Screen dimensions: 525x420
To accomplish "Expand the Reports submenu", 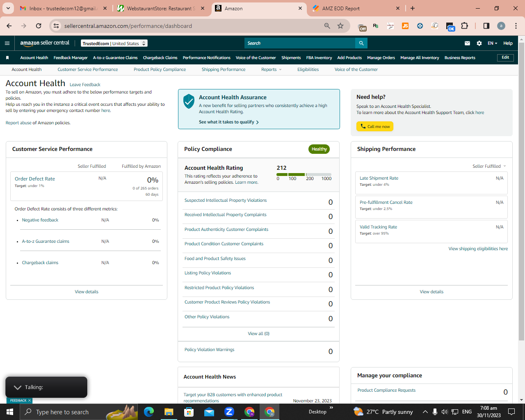I will (272, 70).
